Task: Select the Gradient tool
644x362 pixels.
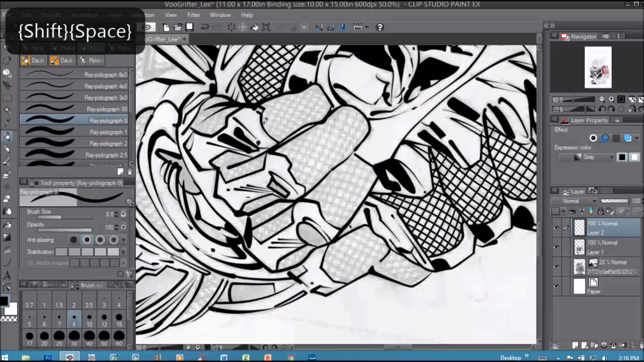Action: click(7, 237)
